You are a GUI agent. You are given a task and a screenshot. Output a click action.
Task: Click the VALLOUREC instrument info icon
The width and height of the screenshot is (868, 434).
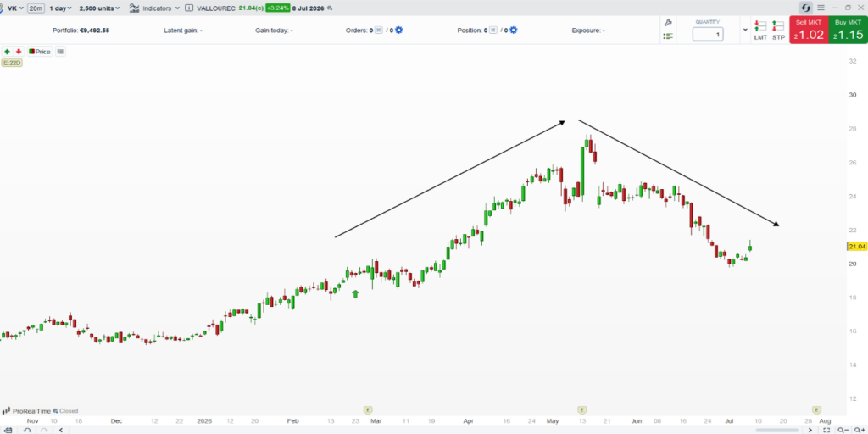pyautogui.click(x=189, y=8)
